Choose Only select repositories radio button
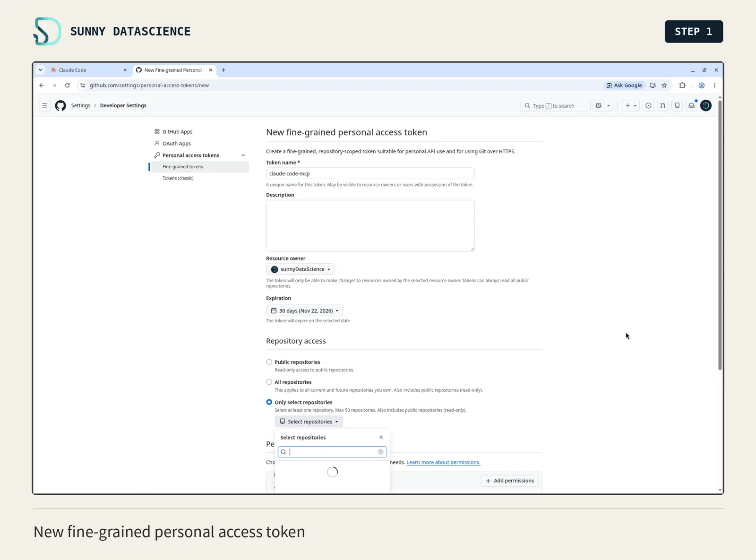Image resolution: width=756 pixels, height=560 pixels. click(x=269, y=402)
